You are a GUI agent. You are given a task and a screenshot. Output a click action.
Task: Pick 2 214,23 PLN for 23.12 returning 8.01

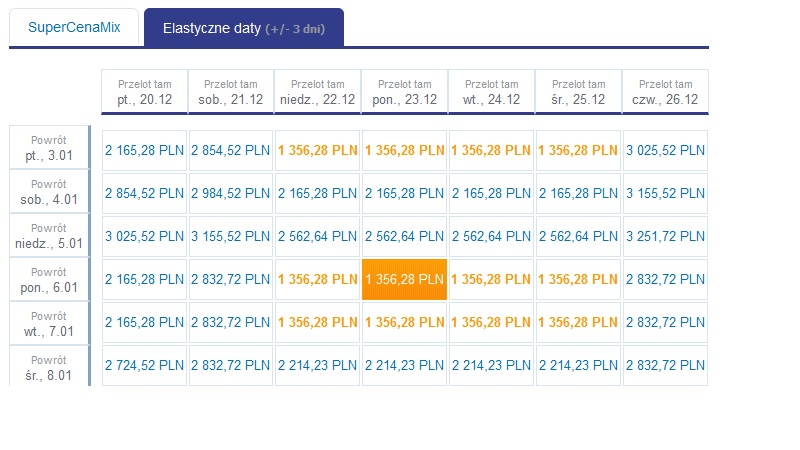click(405, 365)
